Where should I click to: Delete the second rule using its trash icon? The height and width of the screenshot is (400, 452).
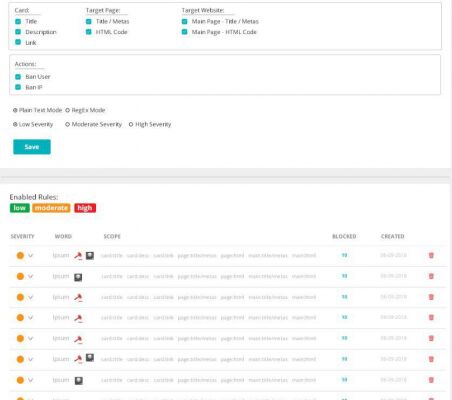coord(431,276)
